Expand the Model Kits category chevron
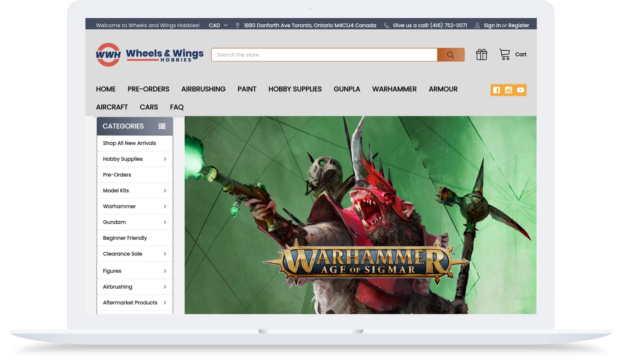This screenshot has height=364, width=622. [165, 191]
